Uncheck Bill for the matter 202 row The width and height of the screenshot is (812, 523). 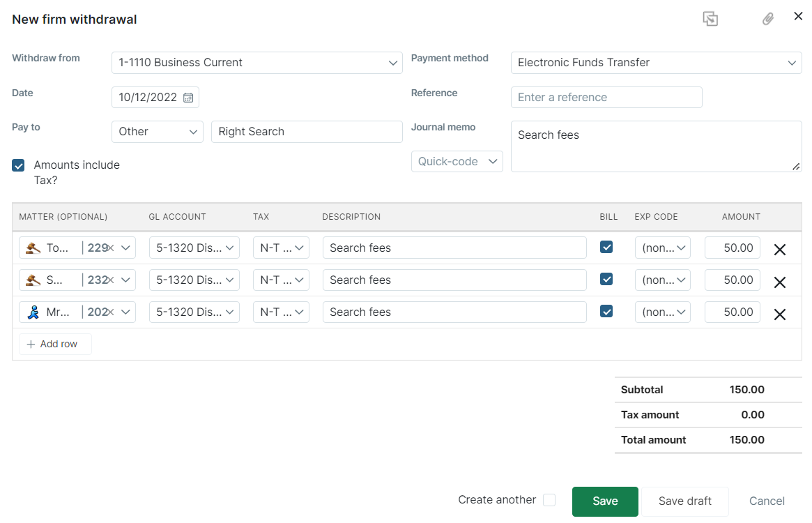coord(606,312)
